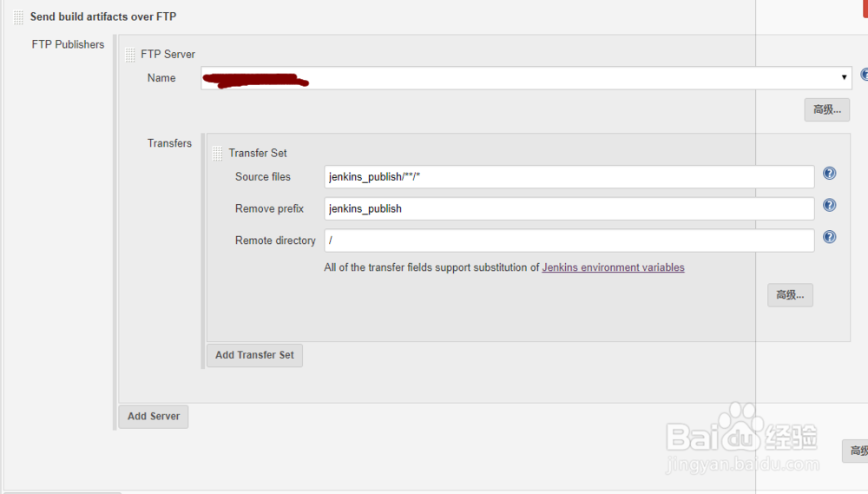868x494 pixels.
Task: Show help for the FTP Server Name
Action: pyautogui.click(x=864, y=76)
